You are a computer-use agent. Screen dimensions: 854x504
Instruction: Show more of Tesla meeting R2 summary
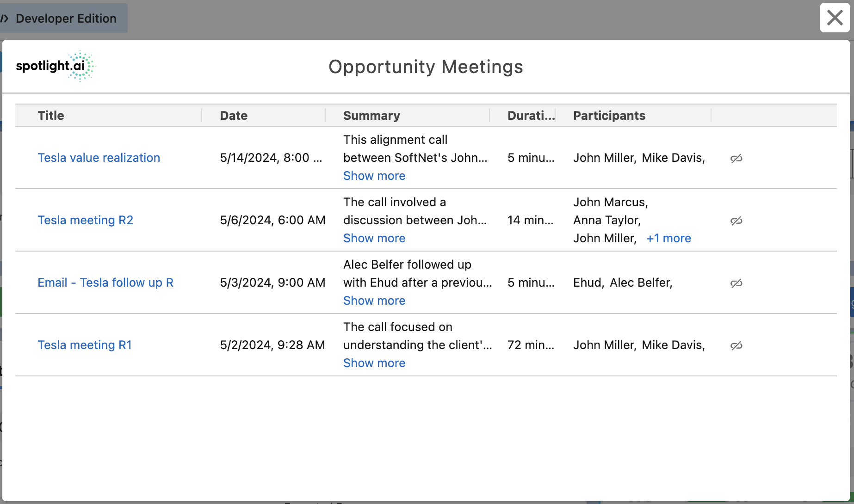coord(374,238)
